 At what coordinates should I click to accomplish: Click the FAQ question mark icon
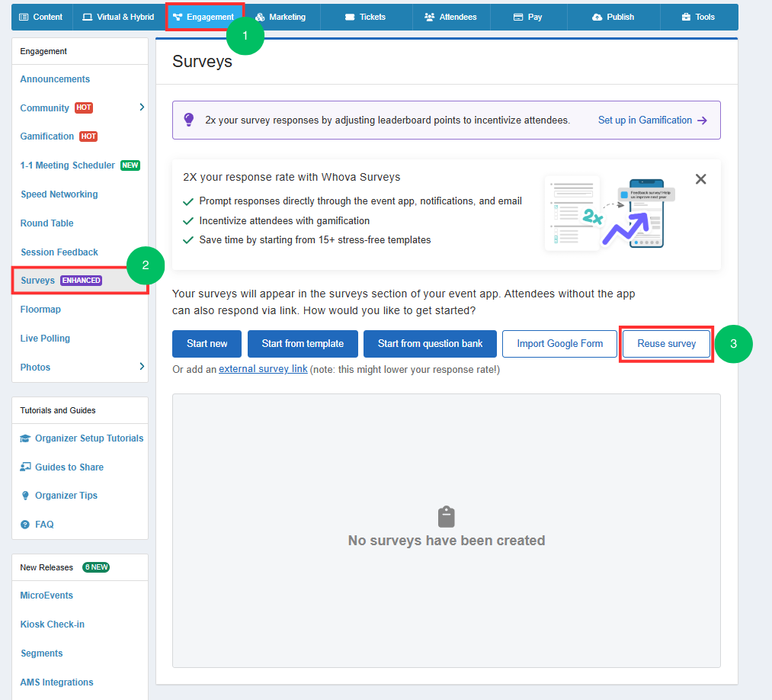coord(25,525)
